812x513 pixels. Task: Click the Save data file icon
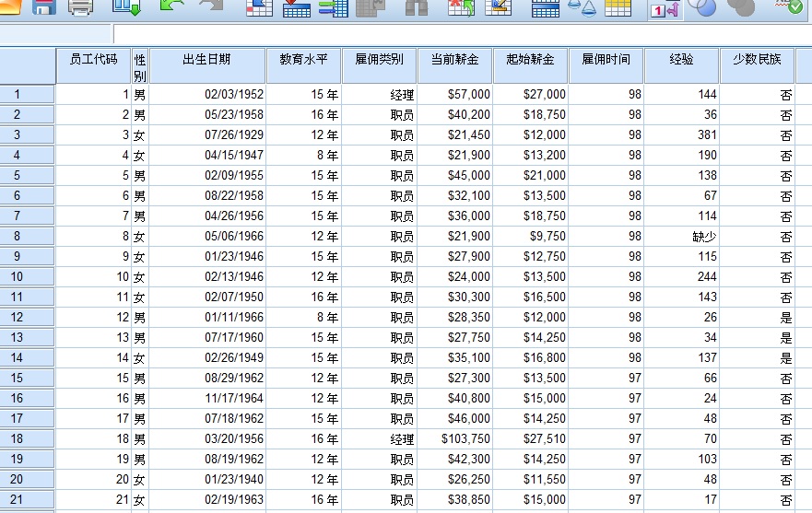coord(44,6)
